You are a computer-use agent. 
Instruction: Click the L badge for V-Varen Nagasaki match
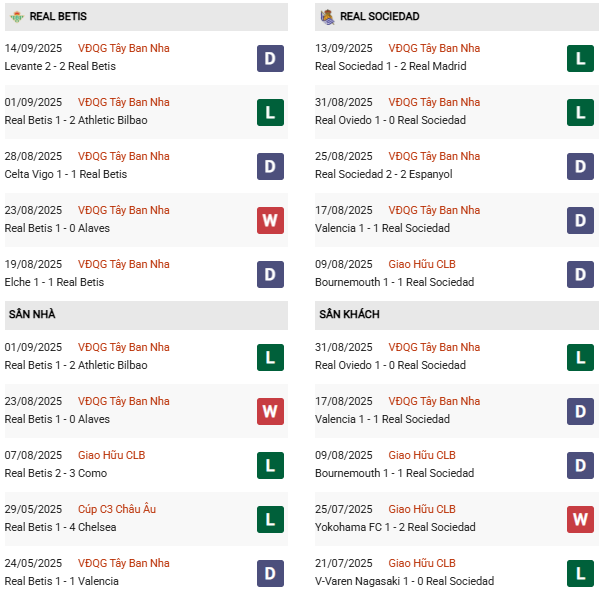580,573
